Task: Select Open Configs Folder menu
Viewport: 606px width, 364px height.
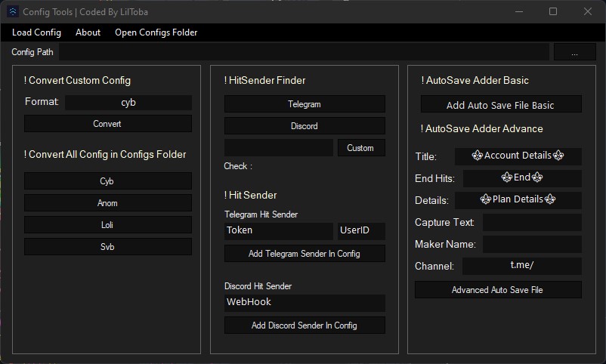Action: [156, 32]
